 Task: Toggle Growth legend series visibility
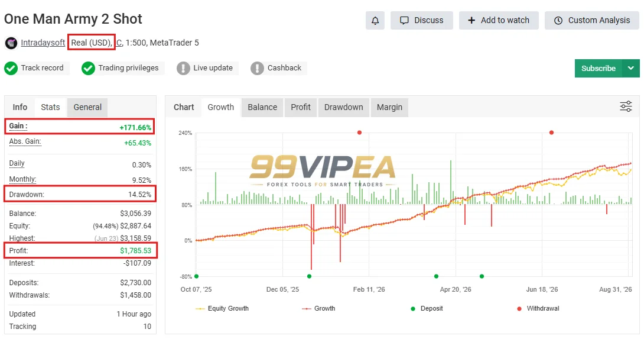click(318, 309)
